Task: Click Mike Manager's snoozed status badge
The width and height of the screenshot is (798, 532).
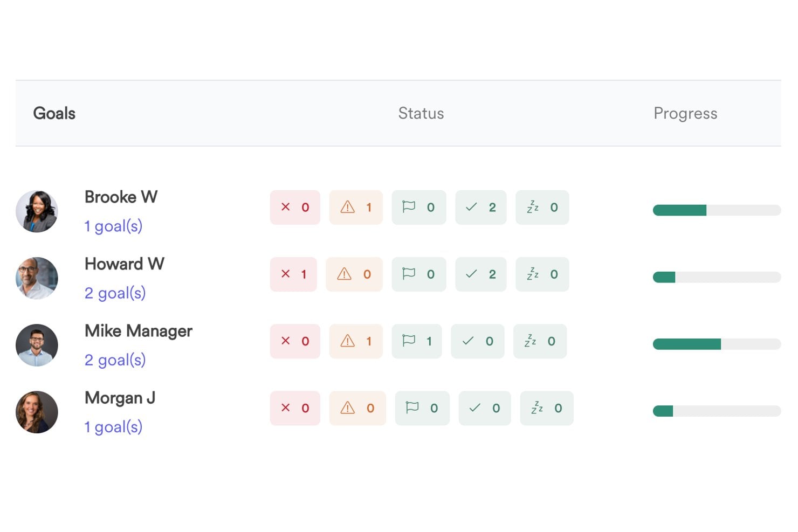Action: [540, 341]
